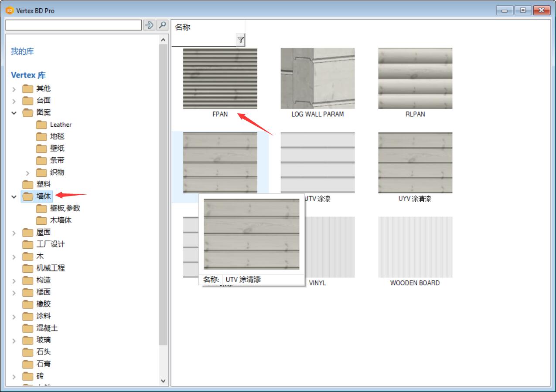The width and height of the screenshot is (556, 392).
Task: Expand the 台面 folder
Action: tap(14, 101)
